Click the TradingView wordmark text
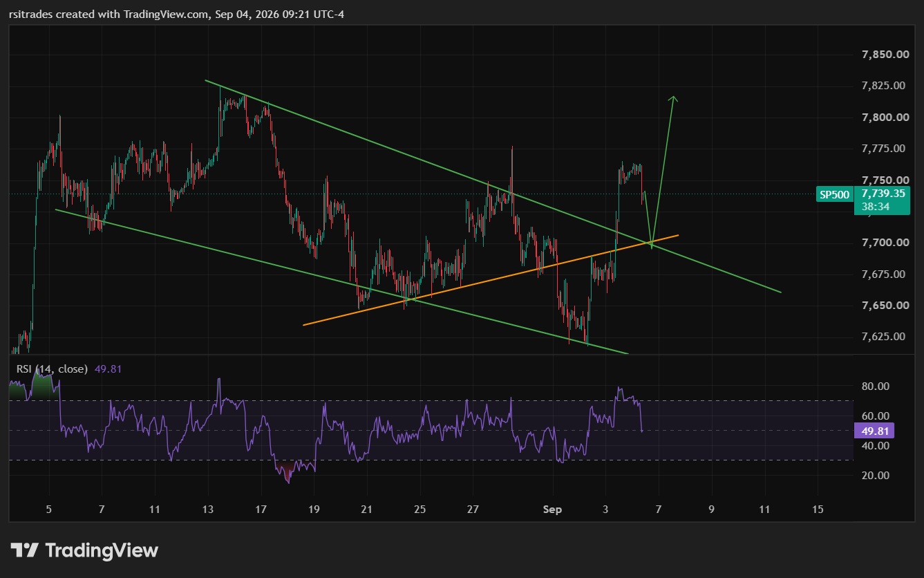 102,550
